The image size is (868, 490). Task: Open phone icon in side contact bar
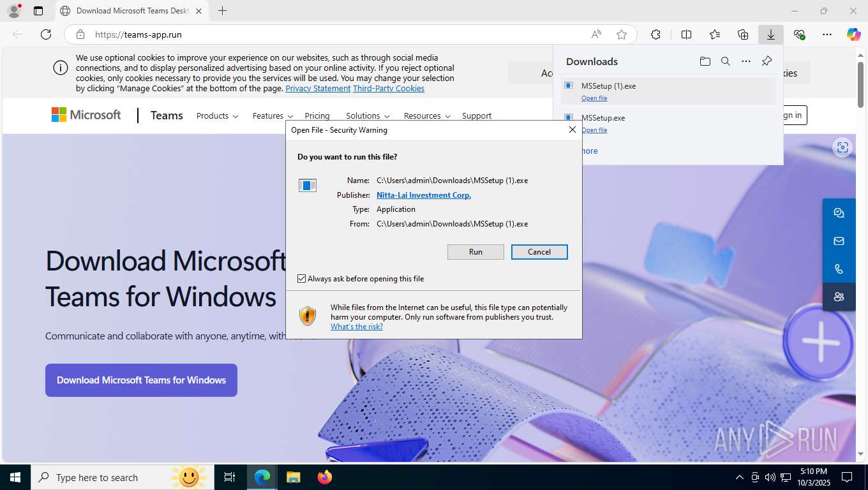(x=839, y=269)
